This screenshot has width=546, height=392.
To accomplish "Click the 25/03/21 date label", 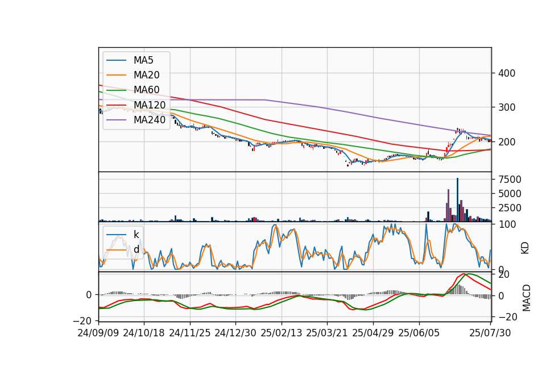I will point(327,333).
